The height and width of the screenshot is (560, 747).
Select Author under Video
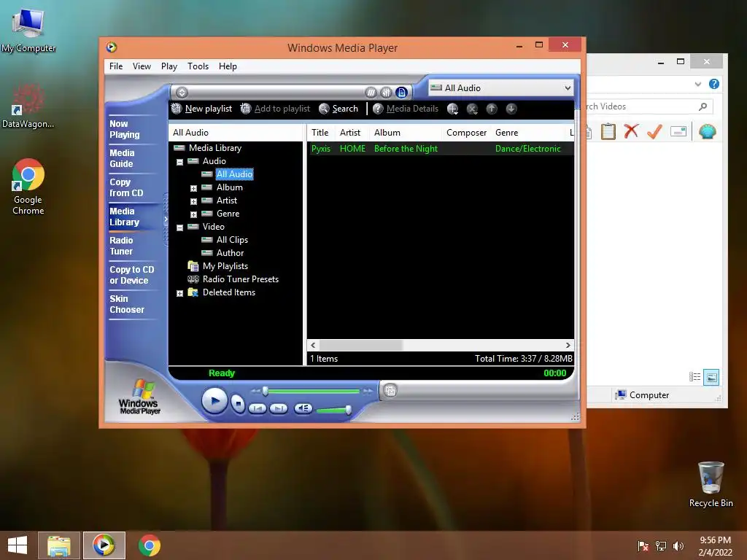coord(230,253)
